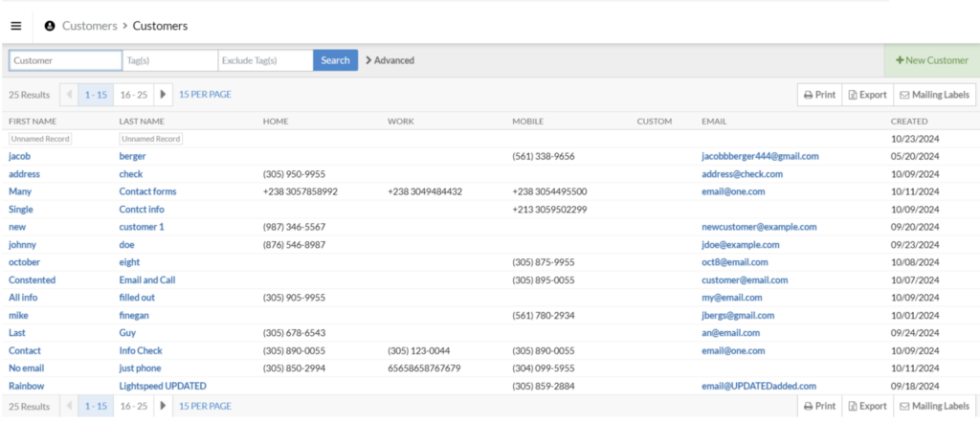Go to previous page arrow in top pagination
This screenshot has height=424, width=980.
coord(69,95)
